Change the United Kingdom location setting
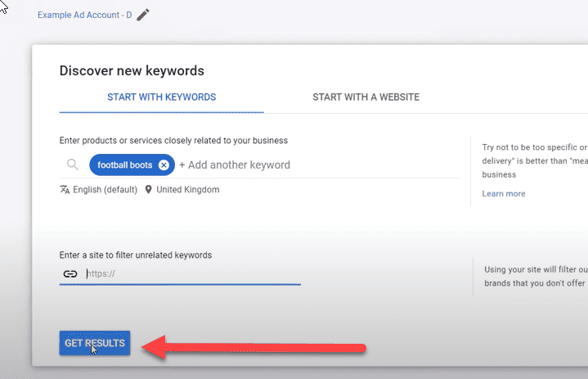The image size is (588, 379). coord(187,190)
